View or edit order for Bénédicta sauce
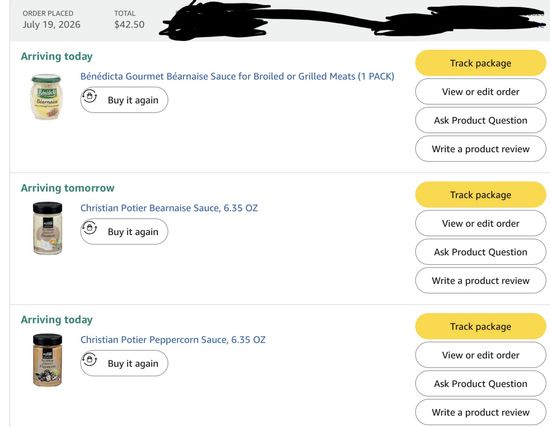 click(x=481, y=92)
